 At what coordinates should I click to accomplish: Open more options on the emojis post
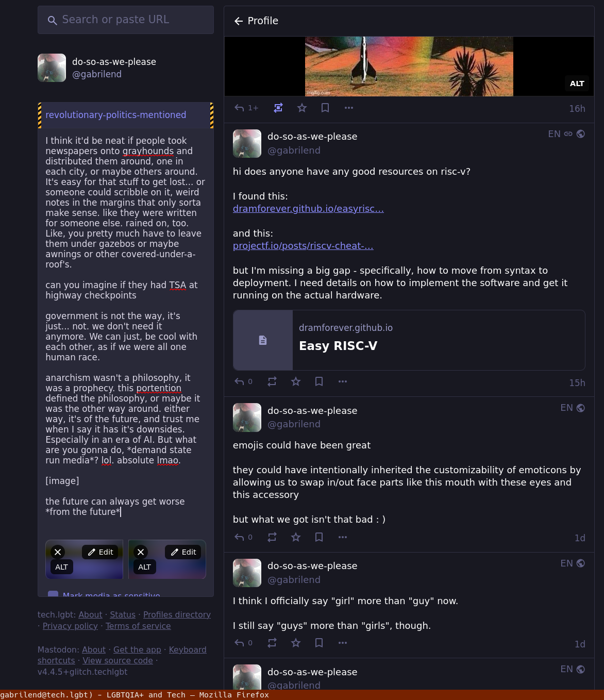click(343, 537)
